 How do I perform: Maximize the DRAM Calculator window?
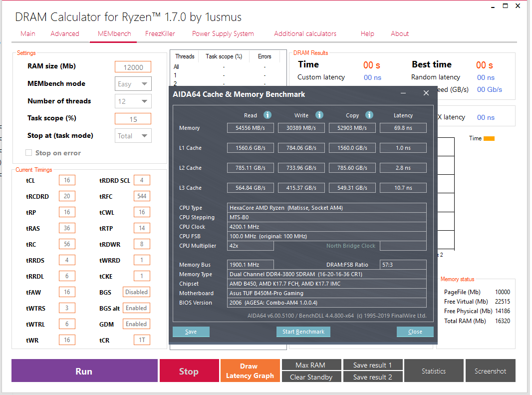point(505,6)
